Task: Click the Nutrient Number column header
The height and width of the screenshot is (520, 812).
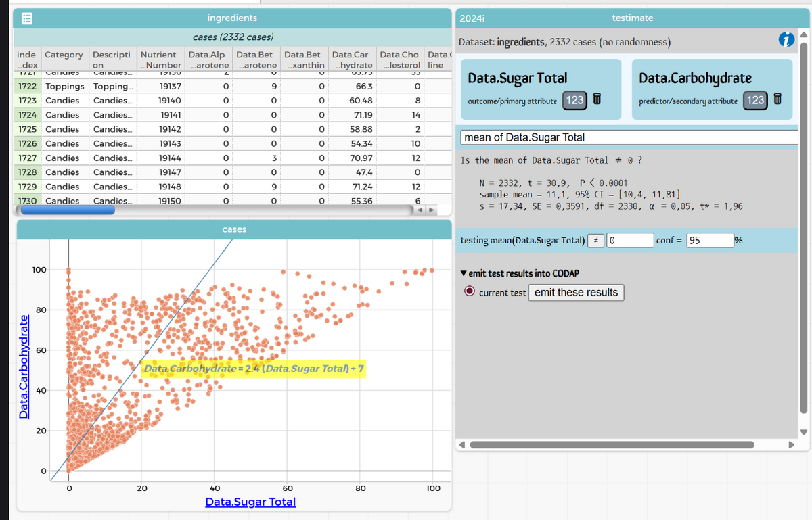Action: [160, 60]
